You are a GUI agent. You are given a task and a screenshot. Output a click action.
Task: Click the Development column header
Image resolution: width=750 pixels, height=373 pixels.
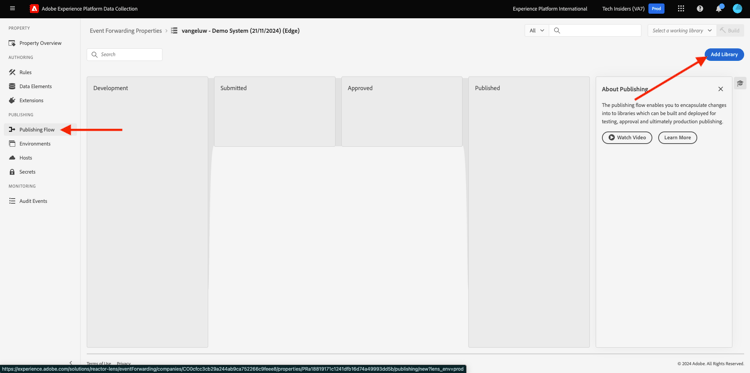(110, 88)
